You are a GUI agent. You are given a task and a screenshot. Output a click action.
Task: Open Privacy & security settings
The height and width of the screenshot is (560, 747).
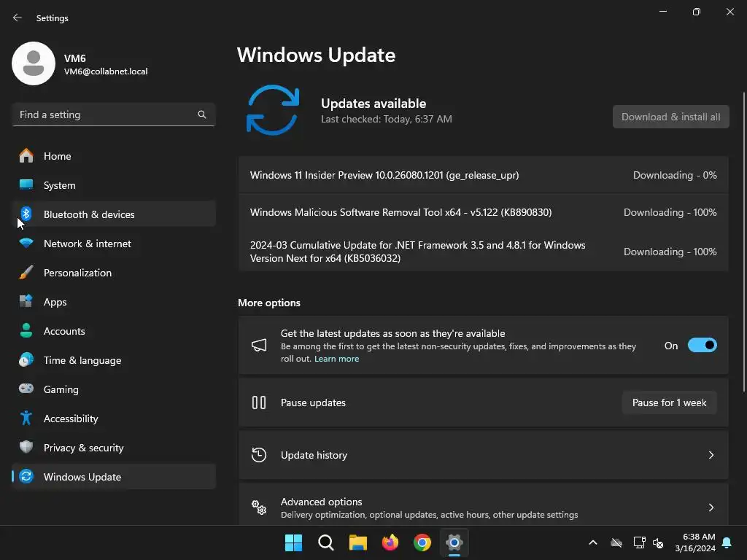click(114, 447)
